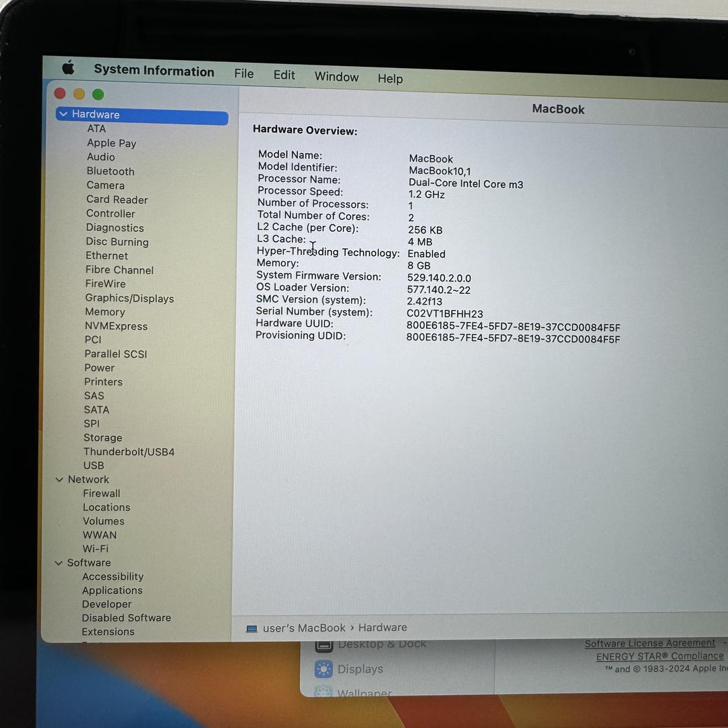The image size is (728, 728).
Task: Select Hardware in the sidebar
Action: [x=142, y=115]
